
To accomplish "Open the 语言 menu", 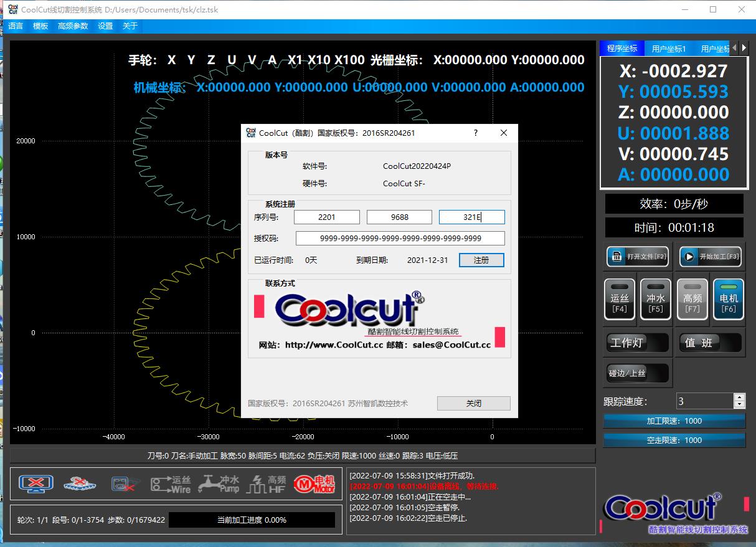I will [x=16, y=26].
